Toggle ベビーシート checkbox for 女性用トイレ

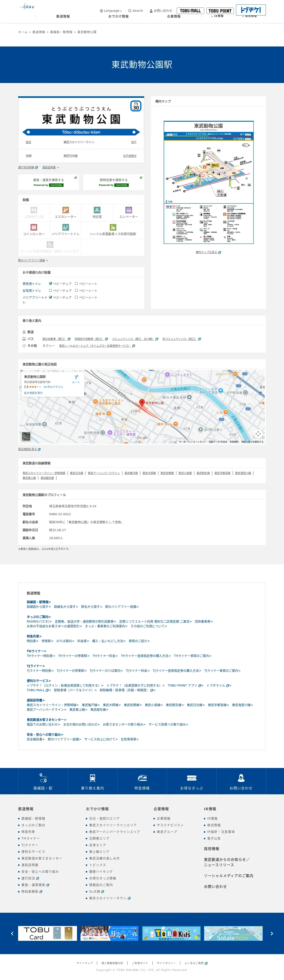point(76,291)
